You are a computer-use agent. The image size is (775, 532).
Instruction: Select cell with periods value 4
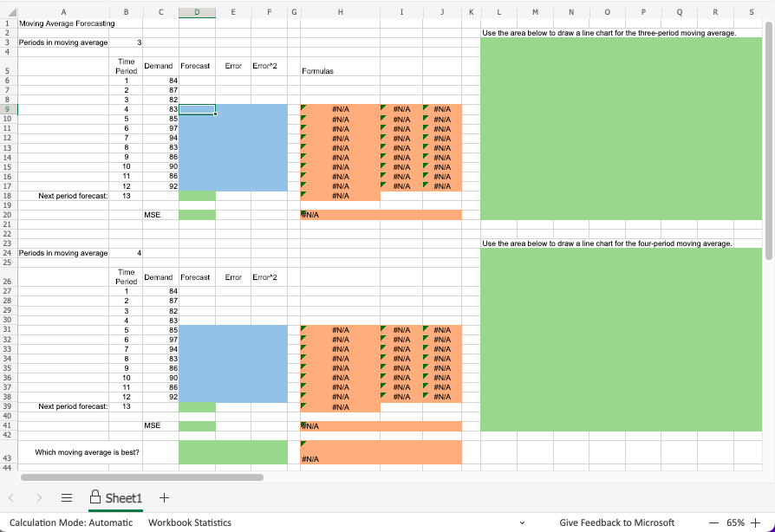tap(126, 253)
